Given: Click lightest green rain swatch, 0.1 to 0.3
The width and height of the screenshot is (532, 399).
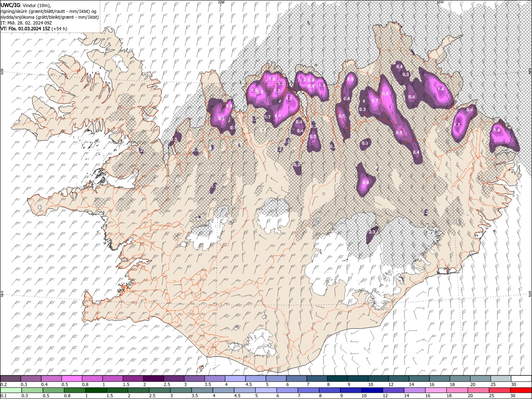Looking at the screenshot, I should click(x=11, y=390).
